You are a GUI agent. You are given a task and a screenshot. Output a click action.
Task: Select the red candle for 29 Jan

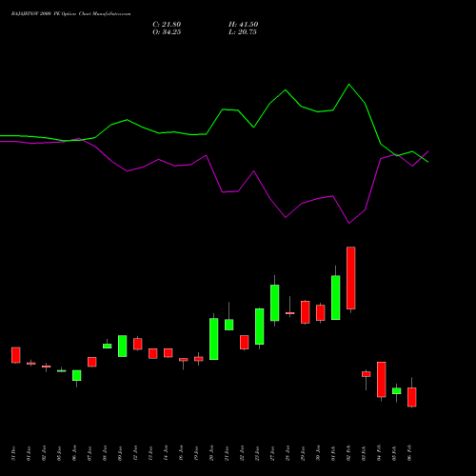[x=306, y=312]
